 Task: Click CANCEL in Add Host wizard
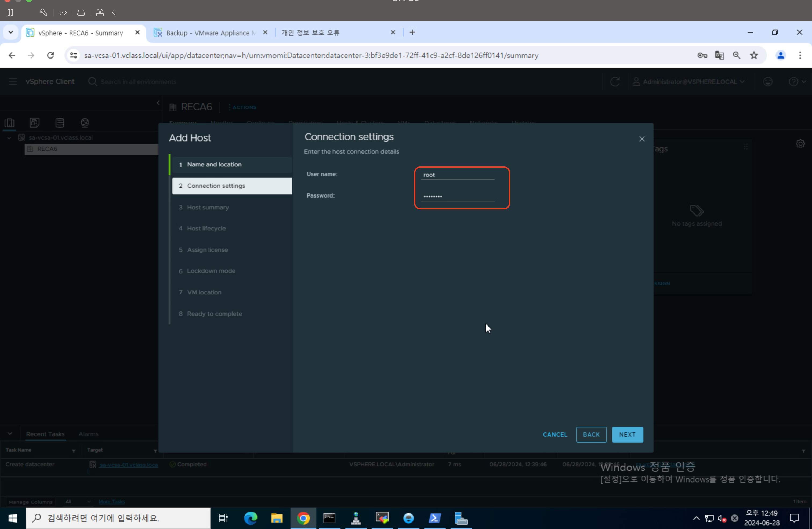point(555,434)
